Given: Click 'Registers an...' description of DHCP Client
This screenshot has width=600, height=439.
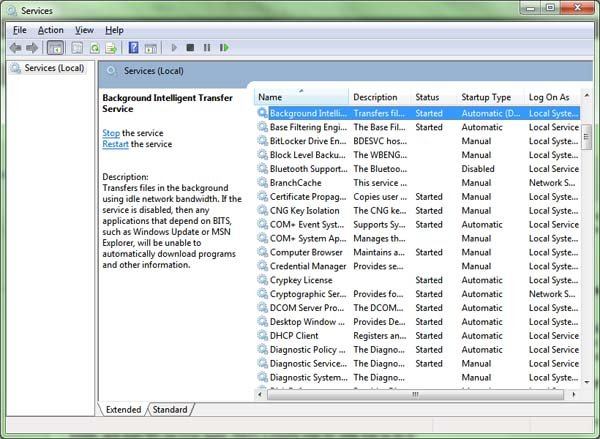Looking at the screenshot, I should pyautogui.click(x=380, y=336).
